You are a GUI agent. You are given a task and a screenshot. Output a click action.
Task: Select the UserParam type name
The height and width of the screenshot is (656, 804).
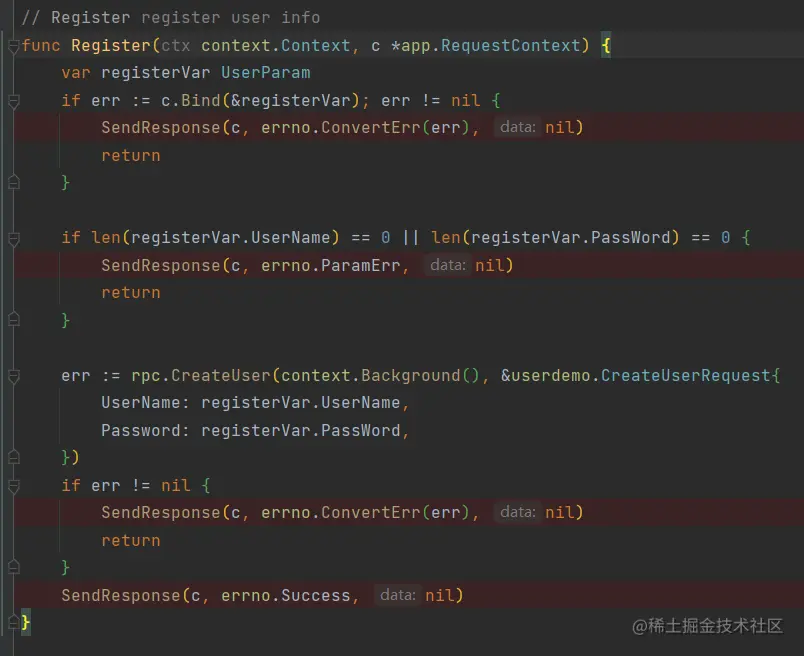click(x=264, y=72)
